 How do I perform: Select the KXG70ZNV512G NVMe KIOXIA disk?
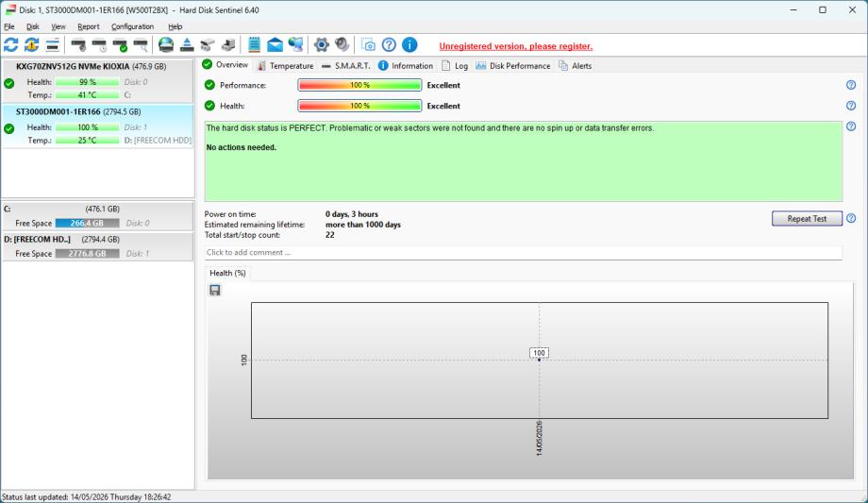click(98, 80)
